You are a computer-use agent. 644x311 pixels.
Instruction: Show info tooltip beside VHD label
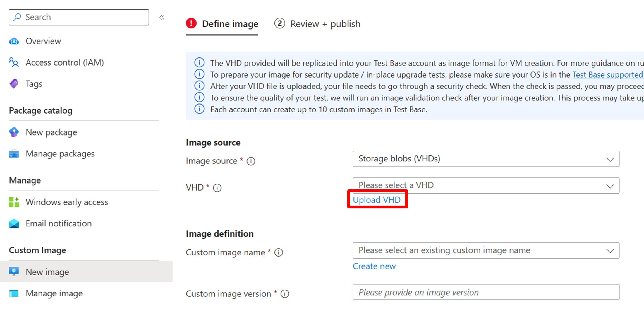(217, 188)
